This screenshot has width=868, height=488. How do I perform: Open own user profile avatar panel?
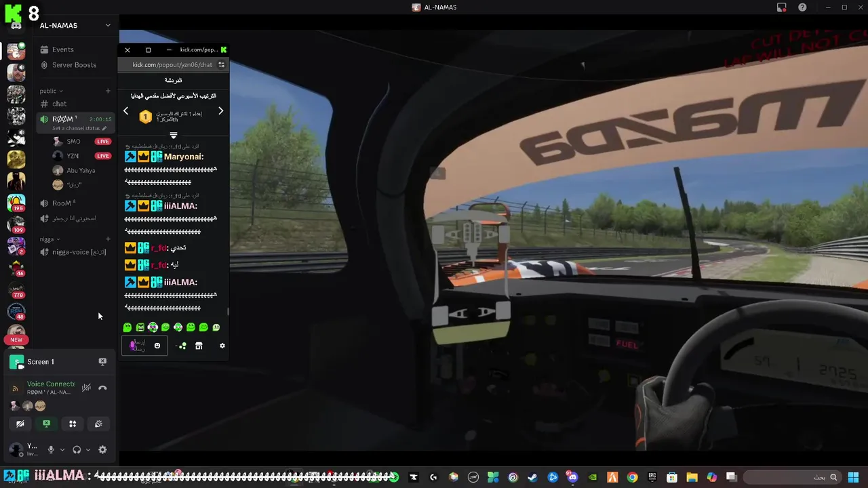(x=24, y=449)
